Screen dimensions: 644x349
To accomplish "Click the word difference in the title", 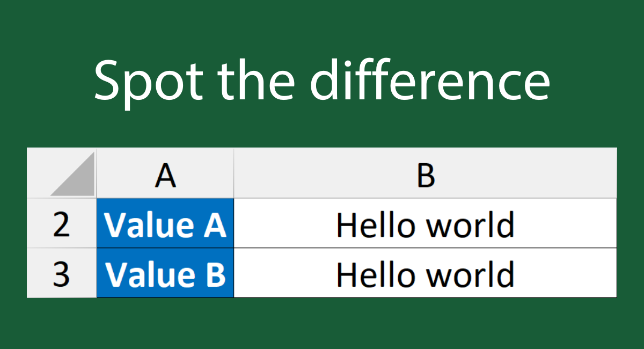I will pyautogui.click(x=430, y=81).
